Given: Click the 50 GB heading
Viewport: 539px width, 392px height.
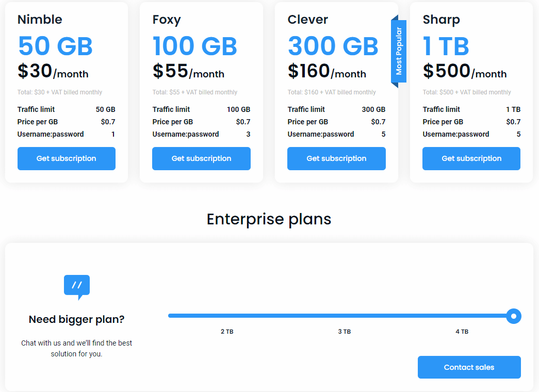Looking at the screenshot, I should click(55, 46).
